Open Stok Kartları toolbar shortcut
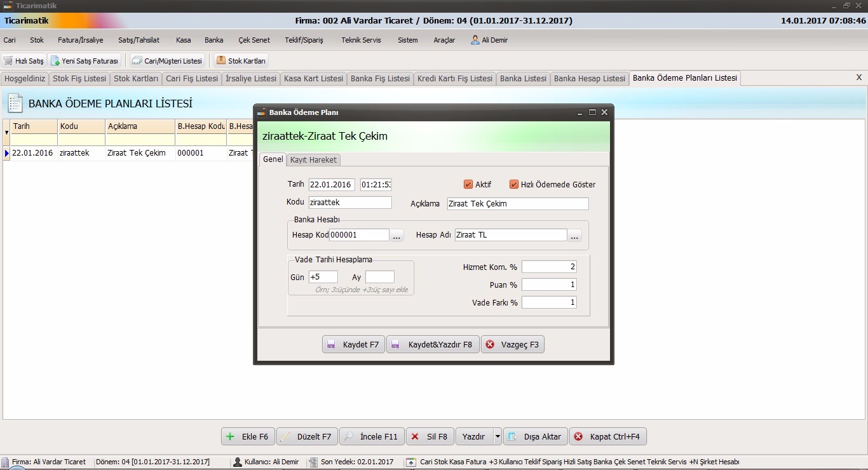This screenshot has height=470, width=868. [241, 61]
